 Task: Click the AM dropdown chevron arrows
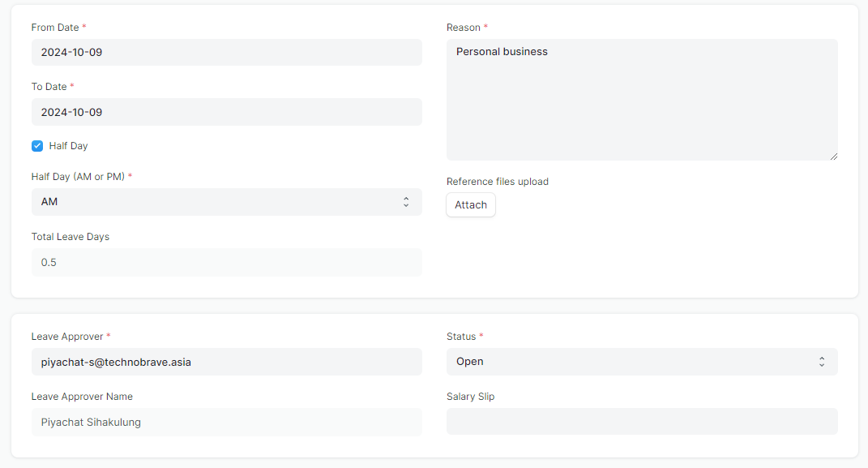pos(406,202)
